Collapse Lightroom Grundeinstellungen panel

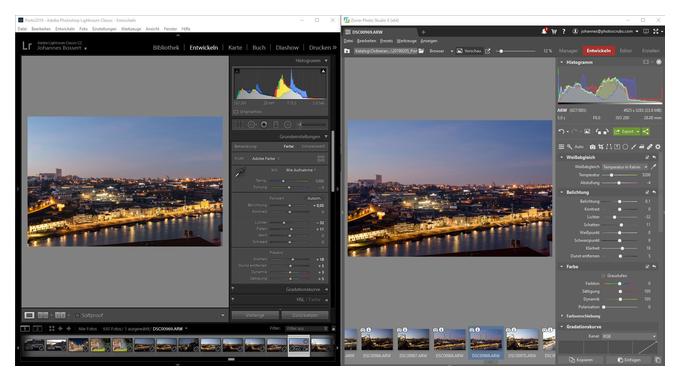[x=326, y=137]
